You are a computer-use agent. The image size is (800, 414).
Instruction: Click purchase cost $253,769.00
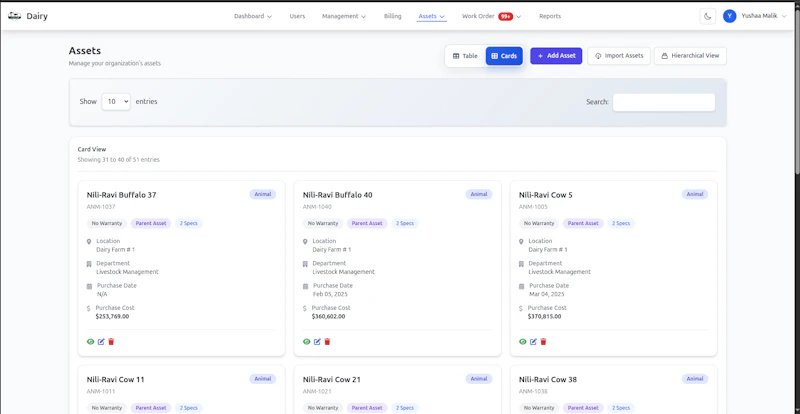click(x=112, y=316)
